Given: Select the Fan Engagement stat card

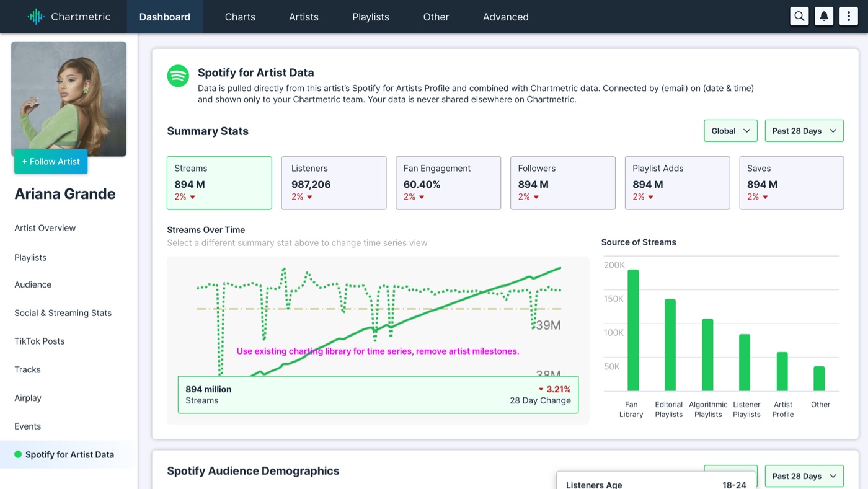Looking at the screenshot, I should tap(448, 183).
